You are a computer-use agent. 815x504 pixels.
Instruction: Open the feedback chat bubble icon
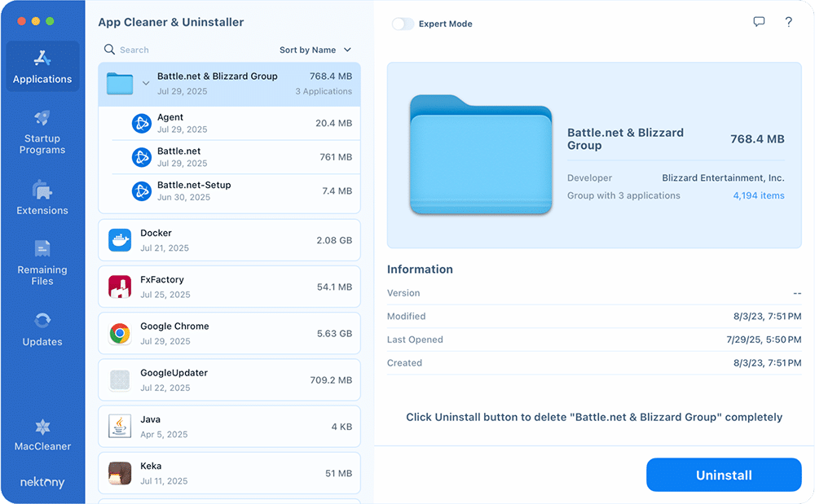759,22
